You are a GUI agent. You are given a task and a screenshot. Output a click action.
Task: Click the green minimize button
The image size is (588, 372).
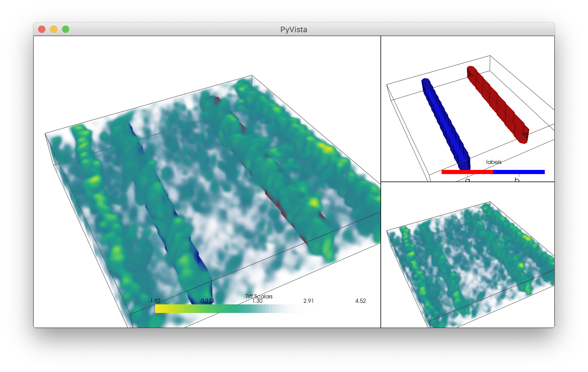65,29
